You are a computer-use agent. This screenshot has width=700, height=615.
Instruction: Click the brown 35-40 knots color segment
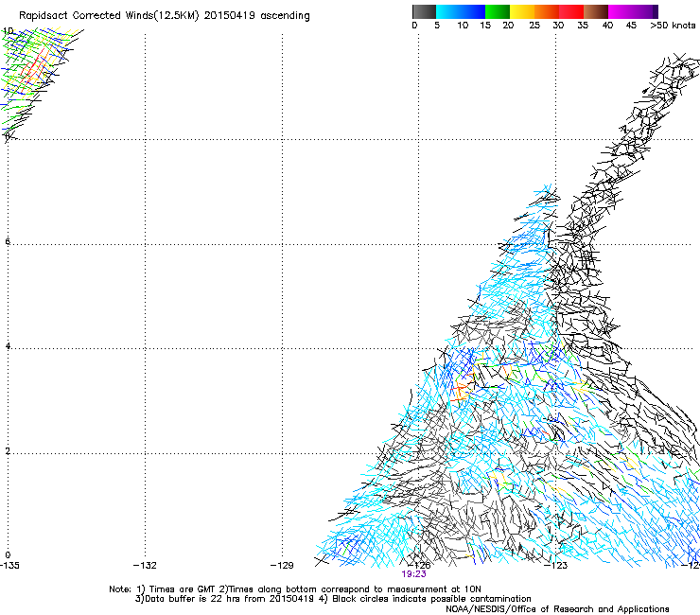[596, 11]
